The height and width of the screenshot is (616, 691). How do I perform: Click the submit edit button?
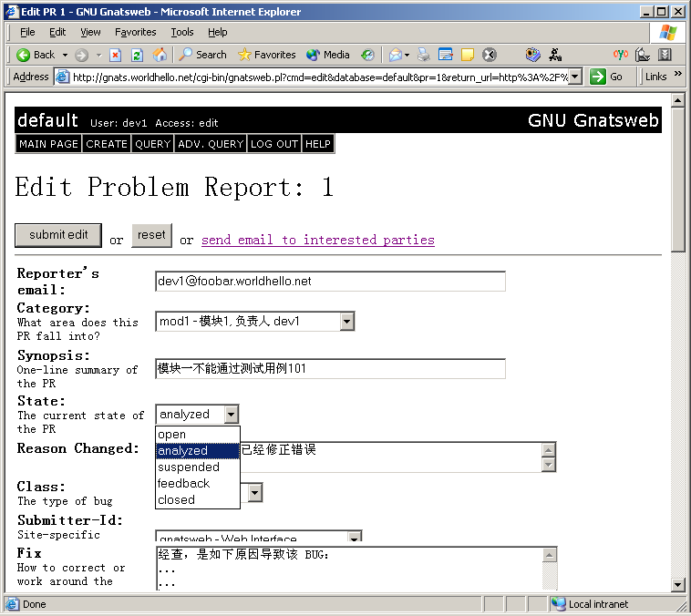click(58, 235)
